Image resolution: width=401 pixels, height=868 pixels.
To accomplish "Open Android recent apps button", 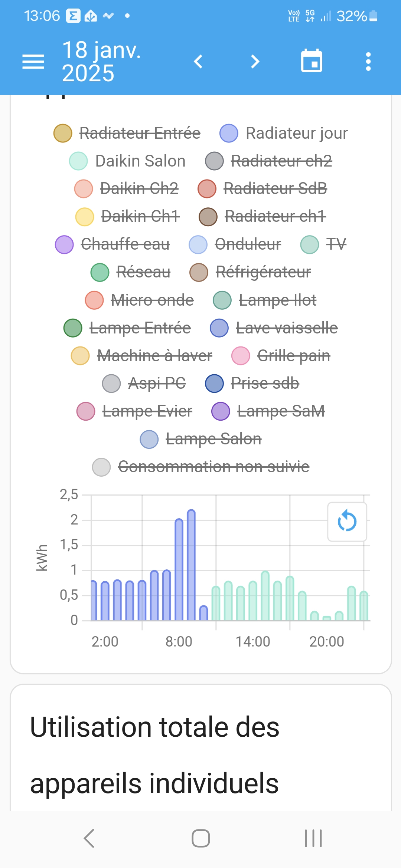I will tap(313, 838).
